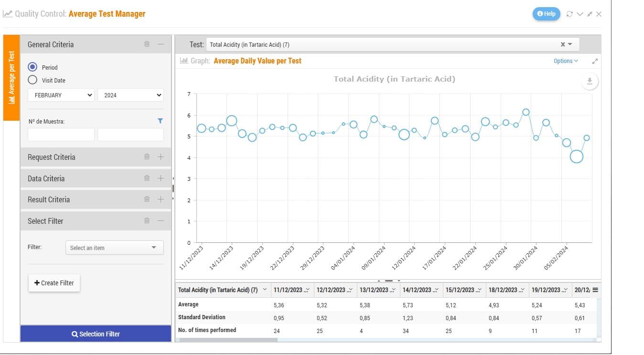
Task: Collapse panel with the header chevron icon
Action: pyautogui.click(x=580, y=14)
